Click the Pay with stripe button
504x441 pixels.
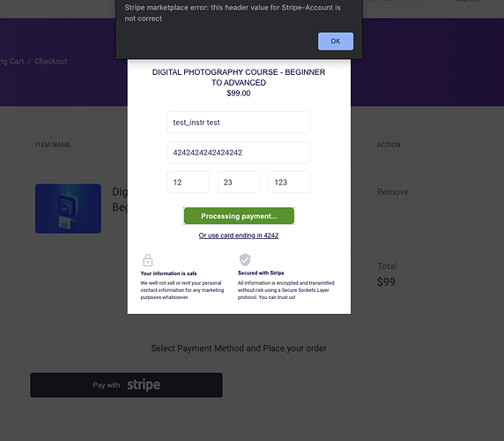click(126, 385)
